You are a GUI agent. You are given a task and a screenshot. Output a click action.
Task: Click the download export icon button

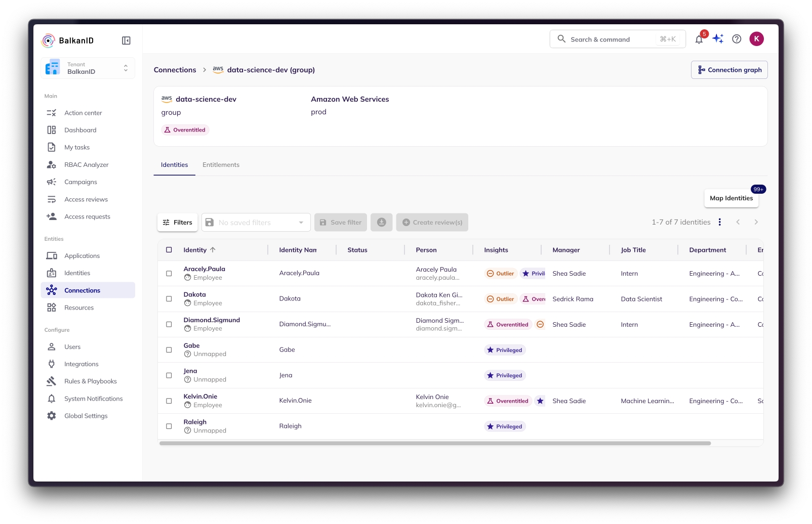(381, 223)
